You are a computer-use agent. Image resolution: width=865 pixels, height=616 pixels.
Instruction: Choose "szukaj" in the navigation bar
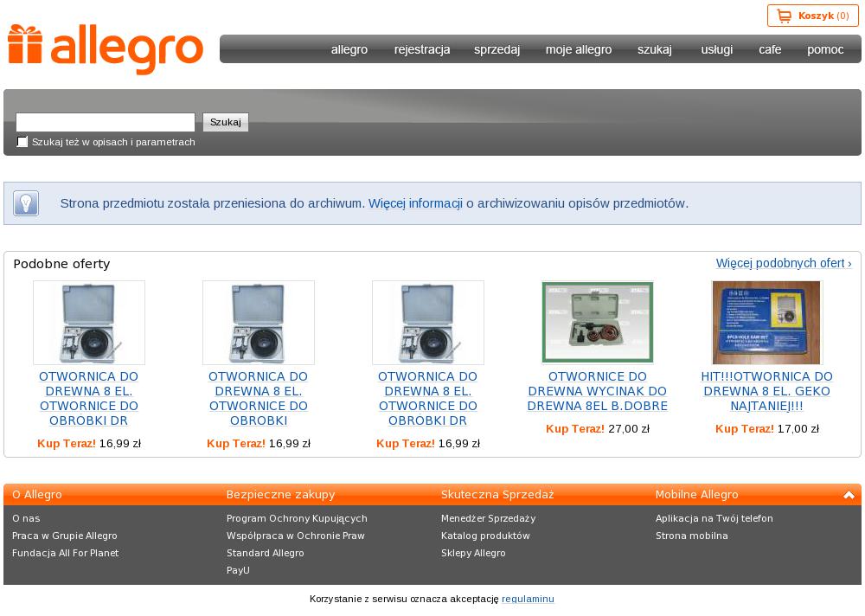[654, 49]
